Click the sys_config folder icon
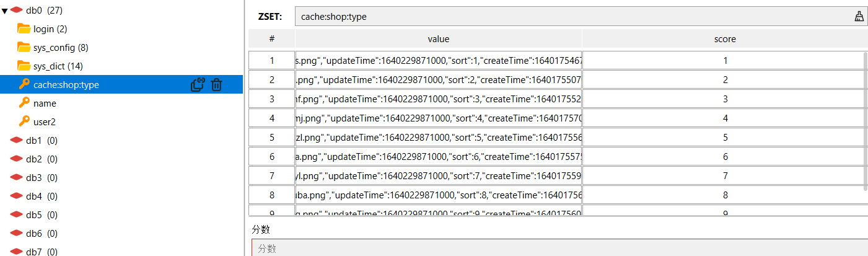Image resolution: width=868 pixels, height=256 pixels. pos(24,47)
